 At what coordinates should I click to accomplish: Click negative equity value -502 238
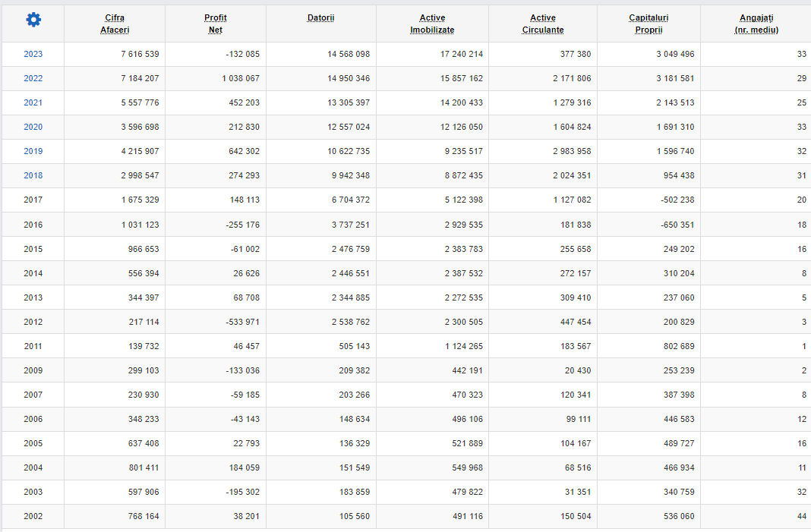click(x=677, y=200)
